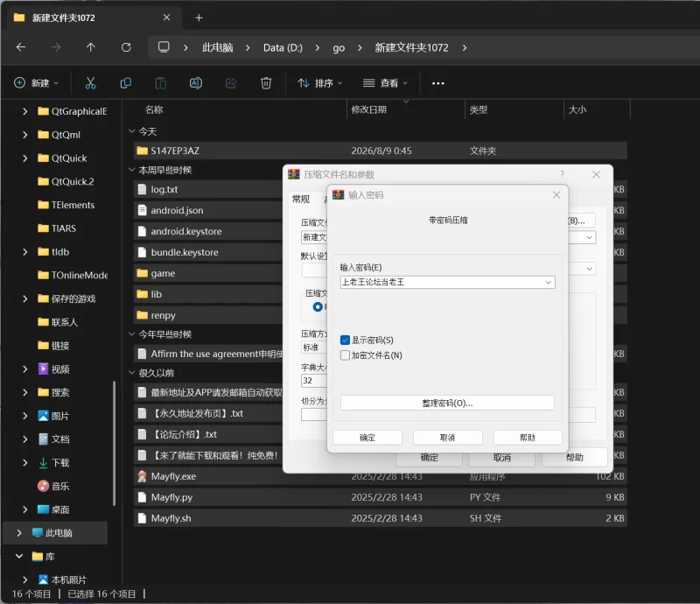This screenshot has width=700, height=604.
Task: Select the 视频 videos folder icon in sidebar
Action: (43, 369)
